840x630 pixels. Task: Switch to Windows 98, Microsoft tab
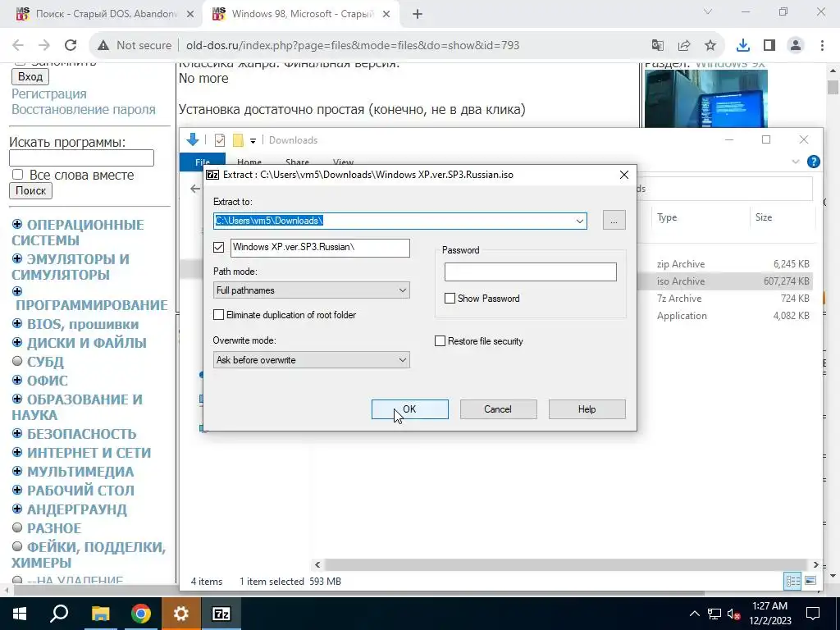pyautogui.click(x=302, y=14)
